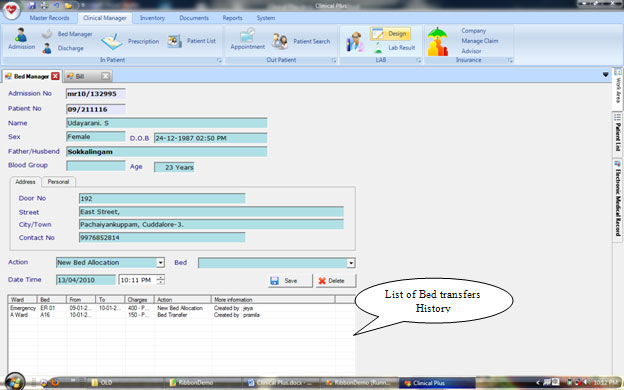
Task: Open the Prescription tool icon
Action: click(x=112, y=41)
